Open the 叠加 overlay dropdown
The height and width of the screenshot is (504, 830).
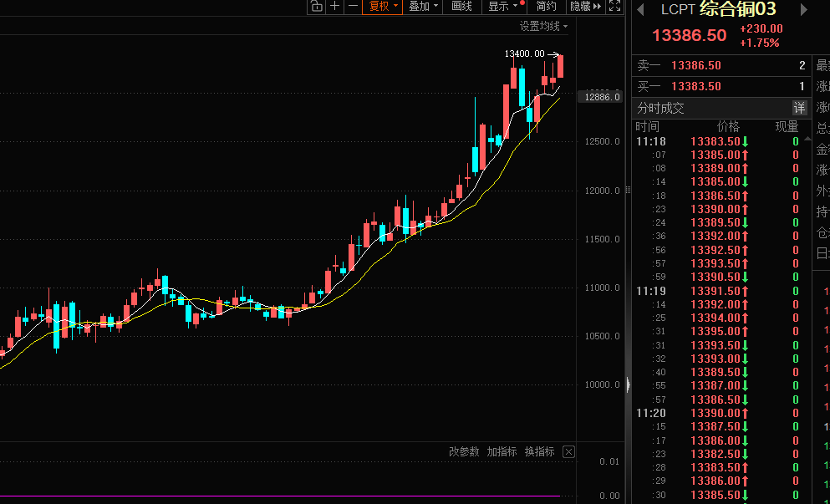pos(424,7)
